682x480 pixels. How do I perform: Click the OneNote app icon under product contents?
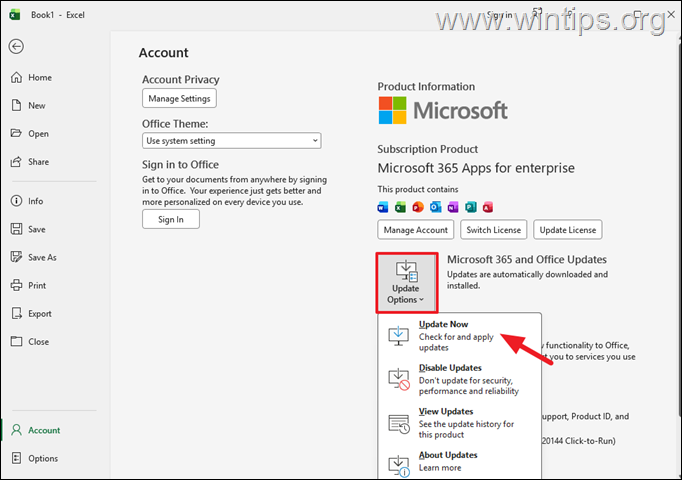[453, 207]
